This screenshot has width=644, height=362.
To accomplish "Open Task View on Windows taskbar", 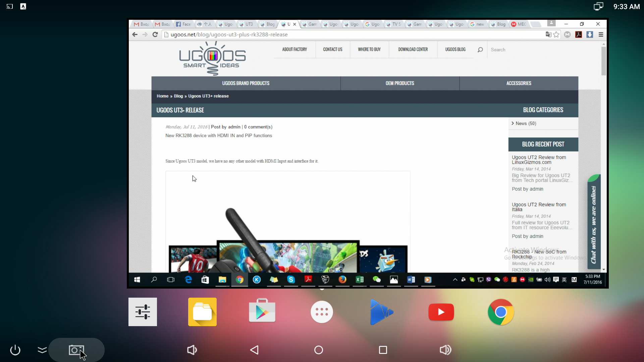I will coord(171,280).
